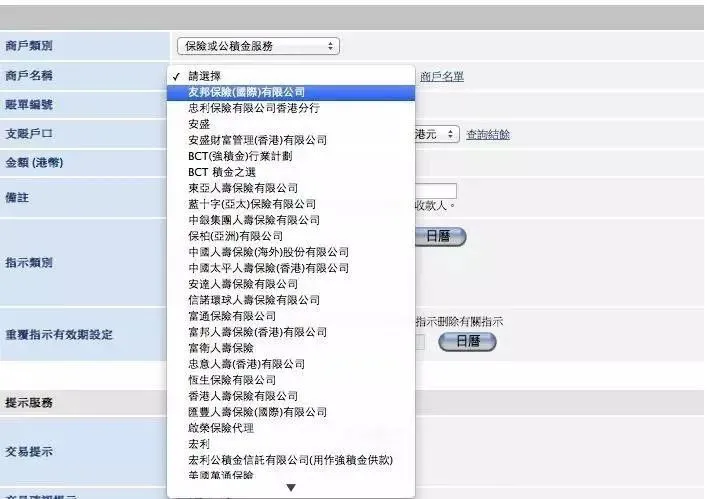This screenshot has height=499, width=708.
Task: Open the 商戶名單 link
Action: point(442,76)
